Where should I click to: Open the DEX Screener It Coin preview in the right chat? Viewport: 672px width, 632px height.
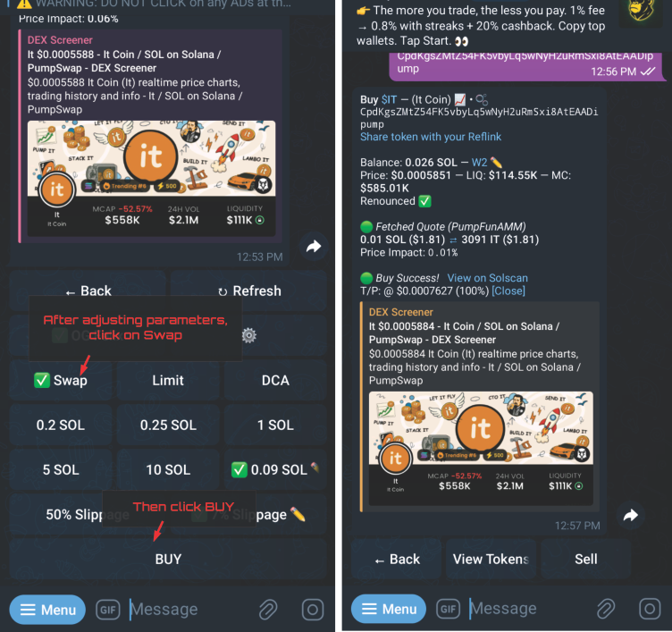[480, 407]
